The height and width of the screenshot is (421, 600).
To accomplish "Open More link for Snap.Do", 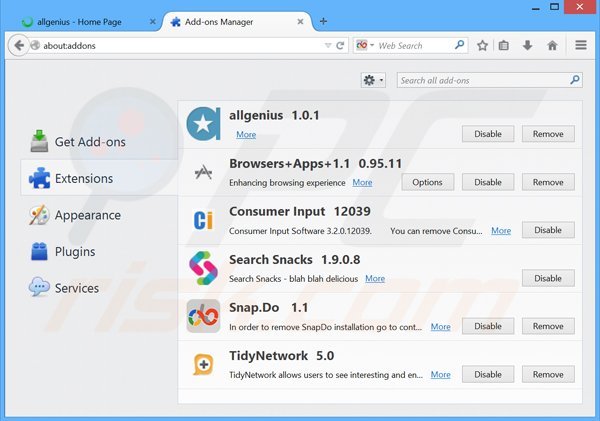I will tap(441, 327).
